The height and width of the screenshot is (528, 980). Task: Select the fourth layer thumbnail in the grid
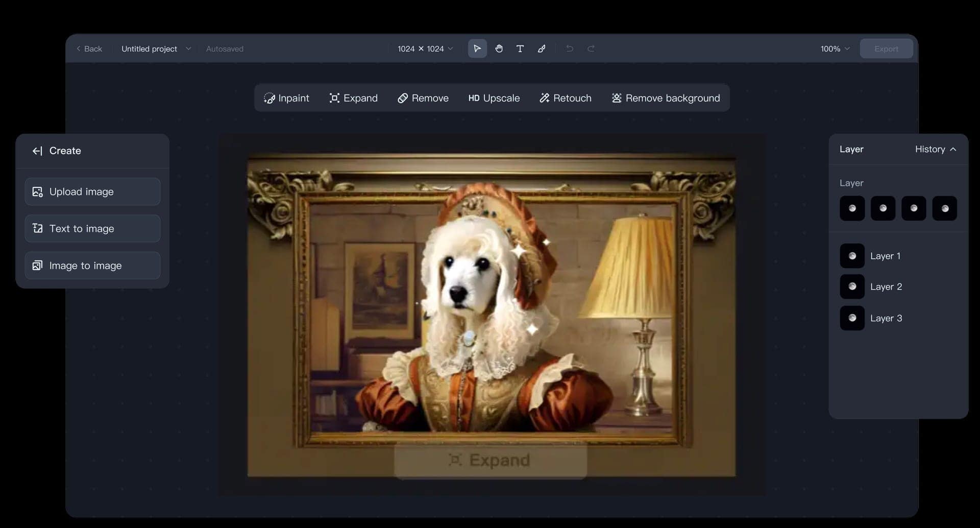tap(945, 208)
